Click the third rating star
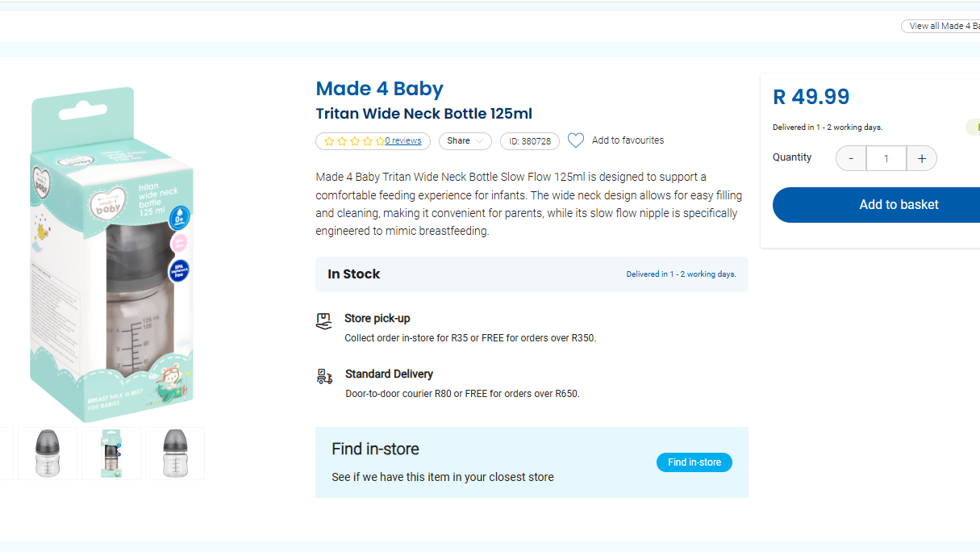980x552 pixels. tap(355, 141)
